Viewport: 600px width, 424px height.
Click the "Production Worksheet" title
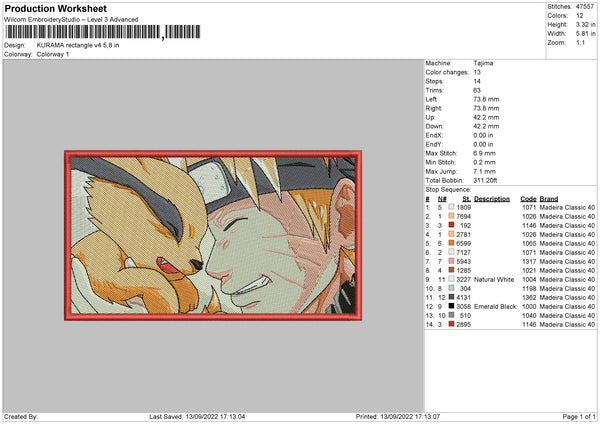point(56,8)
